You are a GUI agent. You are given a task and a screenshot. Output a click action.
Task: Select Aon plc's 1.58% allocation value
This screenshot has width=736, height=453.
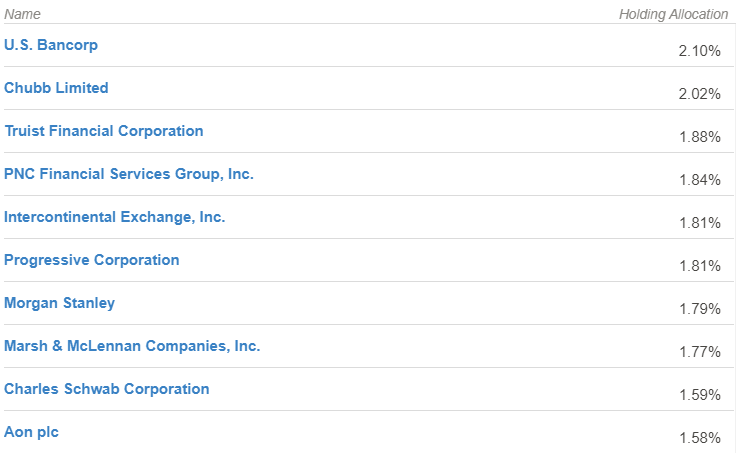pyautogui.click(x=699, y=438)
